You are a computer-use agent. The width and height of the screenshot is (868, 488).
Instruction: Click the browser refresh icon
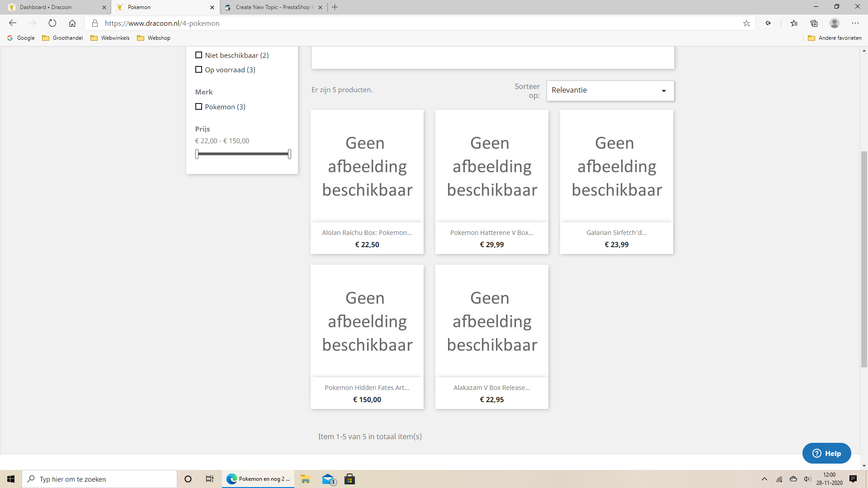pyautogui.click(x=52, y=23)
